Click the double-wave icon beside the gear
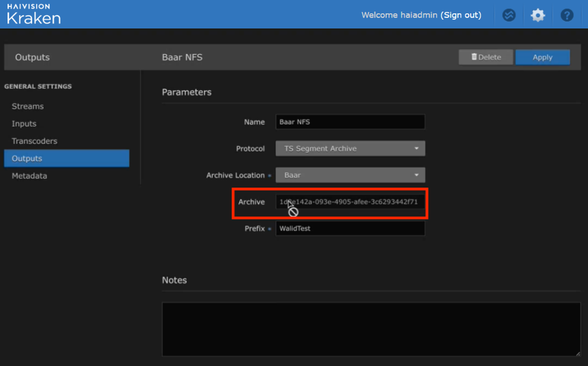 509,15
